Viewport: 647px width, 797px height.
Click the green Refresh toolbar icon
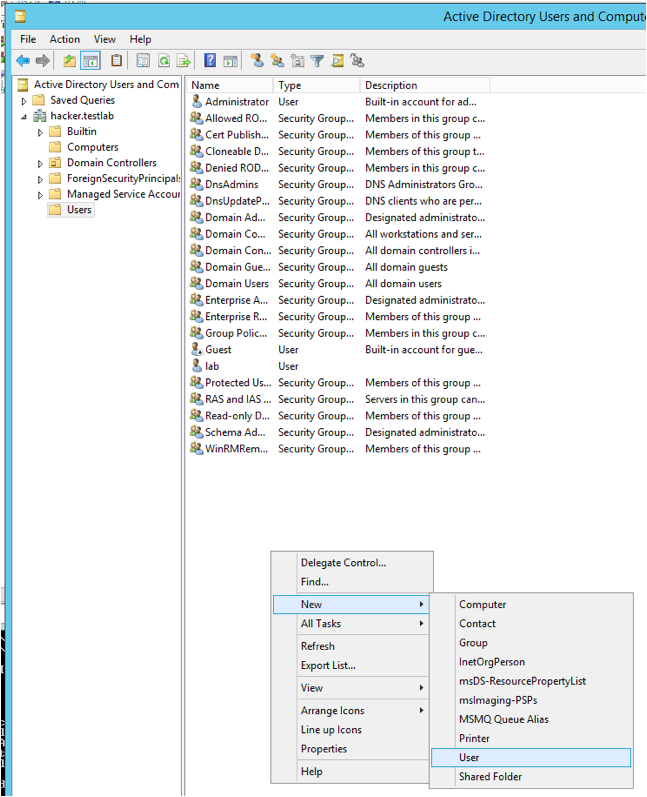pos(164,61)
